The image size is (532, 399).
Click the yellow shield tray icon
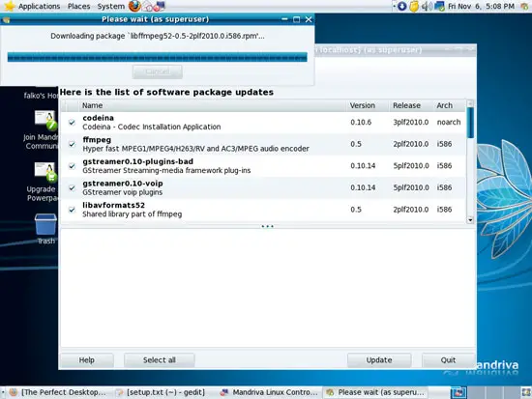(414, 6)
